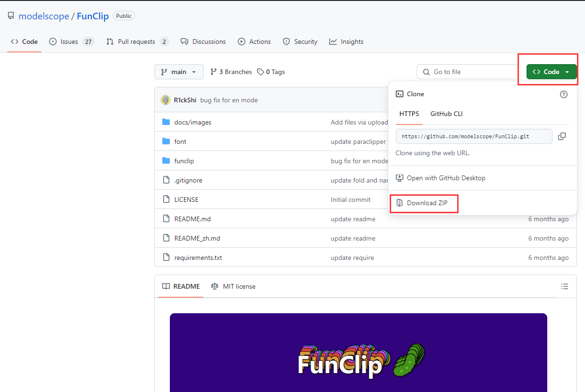The height and width of the screenshot is (392, 585).
Task: Click the file icon beside LICENSE
Action: tap(166, 200)
